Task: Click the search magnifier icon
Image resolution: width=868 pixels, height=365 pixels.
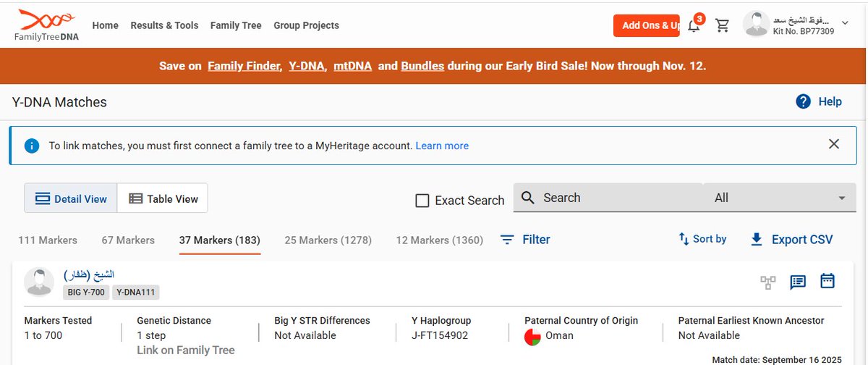Action: click(x=528, y=198)
